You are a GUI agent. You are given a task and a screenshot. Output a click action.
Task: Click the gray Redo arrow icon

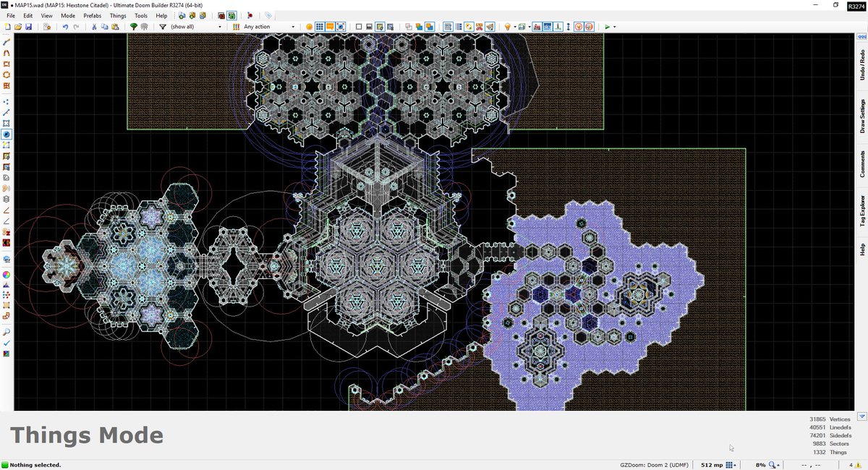click(x=76, y=27)
